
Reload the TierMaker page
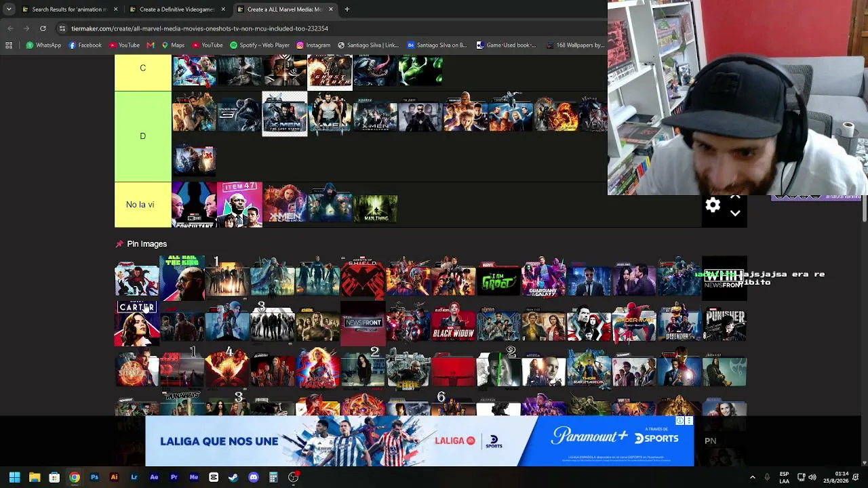pyautogui.click(x=43, y=28)
